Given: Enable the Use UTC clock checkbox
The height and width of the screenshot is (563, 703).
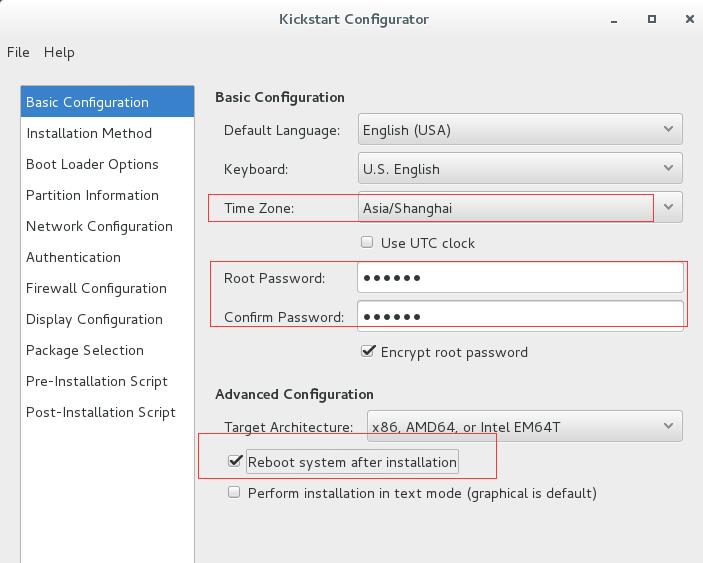Looking at the screenshot, I should click(367, 243).
